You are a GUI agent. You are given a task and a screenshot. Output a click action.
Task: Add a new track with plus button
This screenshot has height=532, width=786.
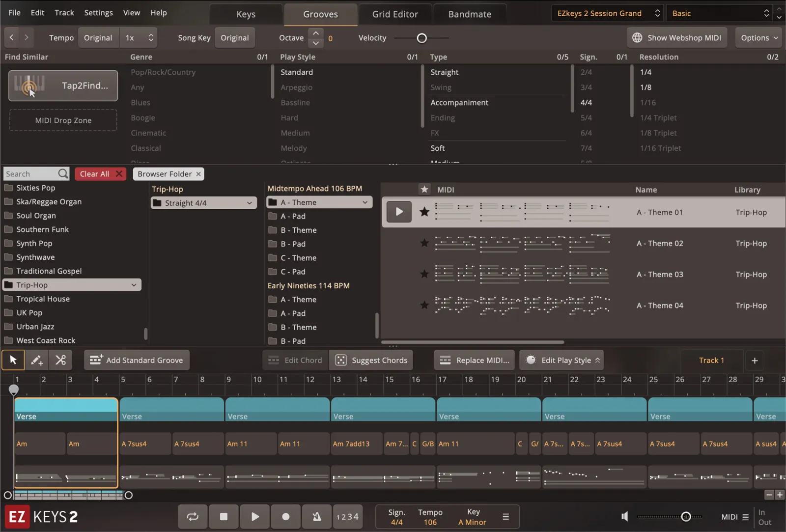(755, 361)
